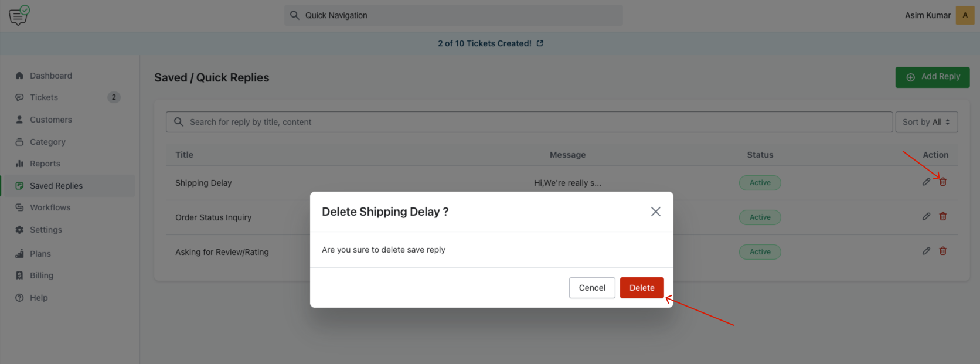This screenshot has width=980, height=364.
Task: Open Settings from the sidebar
Action: (x=46, y=230)
